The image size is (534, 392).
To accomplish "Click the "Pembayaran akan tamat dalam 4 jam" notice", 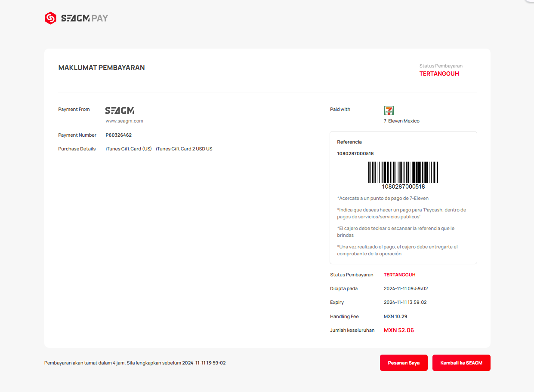I will pos(135,363).
